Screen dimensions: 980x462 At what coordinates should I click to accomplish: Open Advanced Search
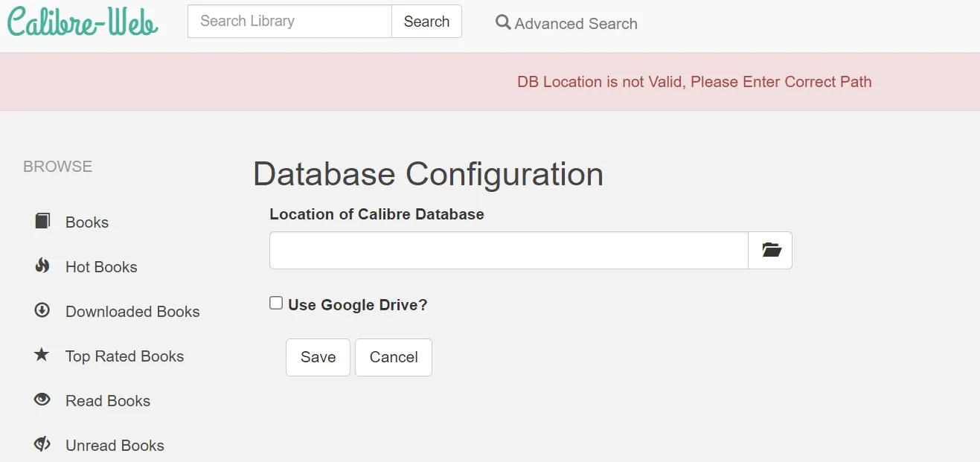tap(574, 23)
